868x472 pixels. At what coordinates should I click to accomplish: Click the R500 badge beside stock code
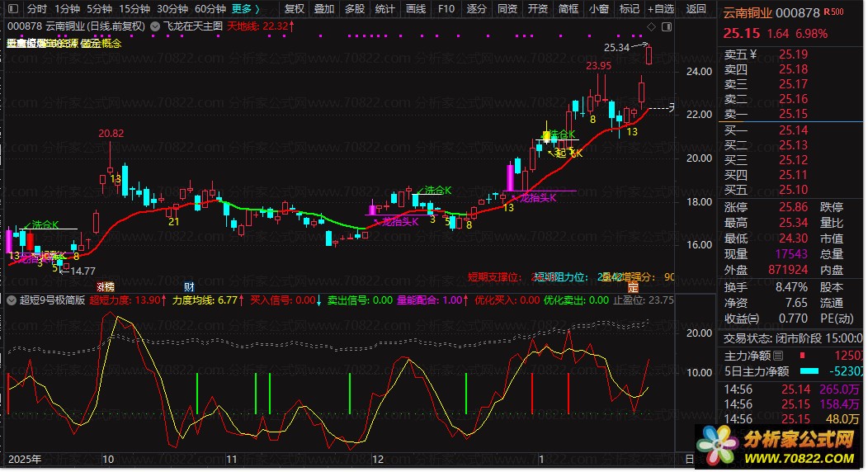pos(833,12)
